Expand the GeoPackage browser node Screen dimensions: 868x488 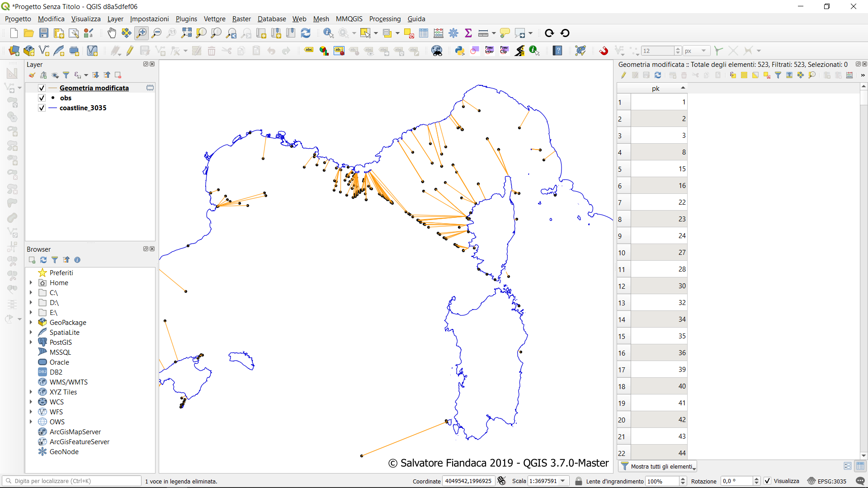point(31,323)
